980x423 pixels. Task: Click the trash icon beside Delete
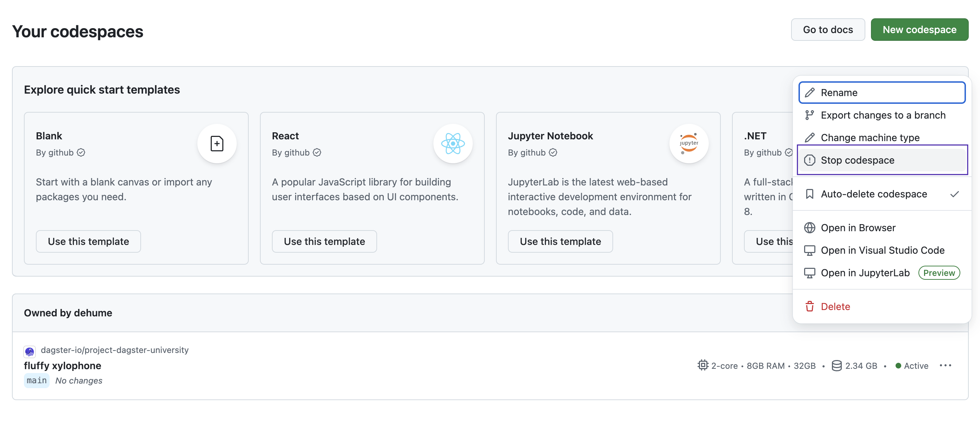click(809, 307)
